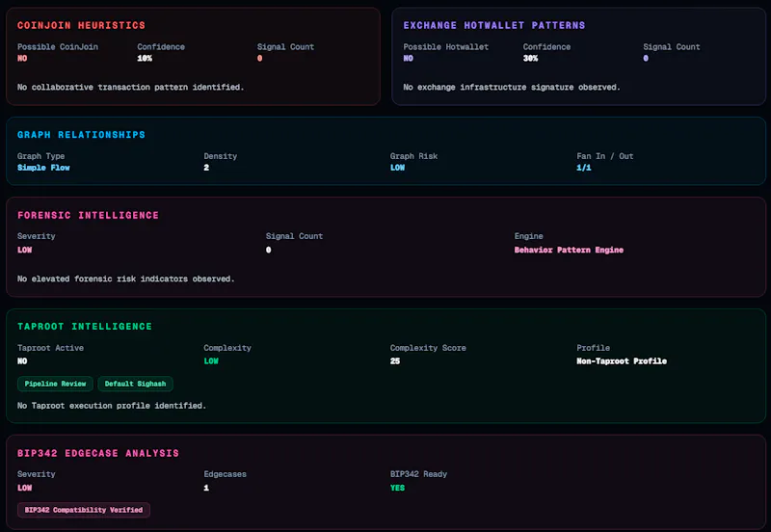The image size is (771, 532).
Task: Click the Taproot Active label
Action: point(50,348)
